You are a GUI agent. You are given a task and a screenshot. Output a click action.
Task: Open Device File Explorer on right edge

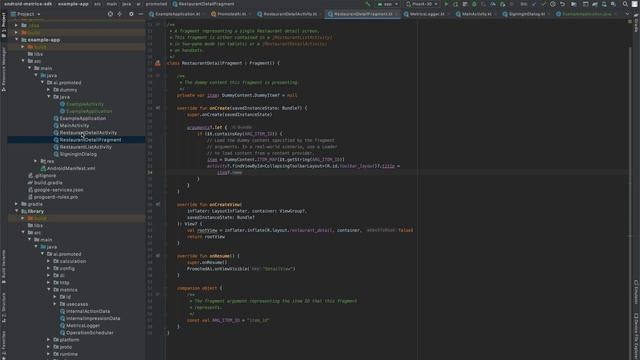click(636, 337)
